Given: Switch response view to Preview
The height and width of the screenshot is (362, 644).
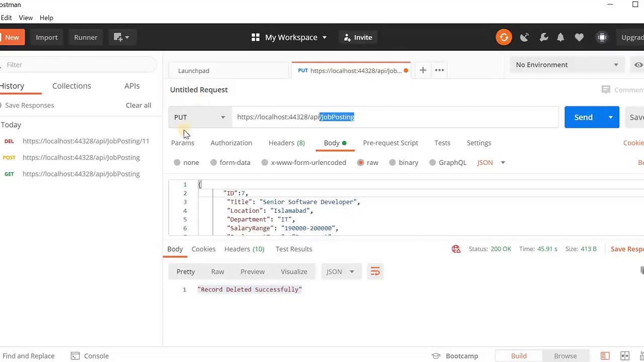Looking at the screenshot, I should (x=253, y=271).
